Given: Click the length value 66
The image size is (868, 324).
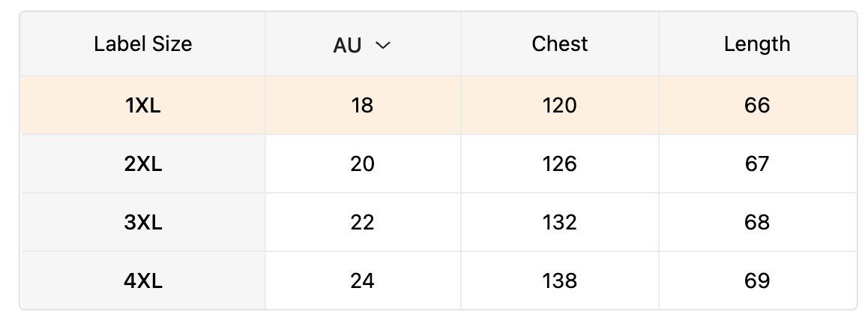Looking at the screenshot, I should tap(757, 105).
